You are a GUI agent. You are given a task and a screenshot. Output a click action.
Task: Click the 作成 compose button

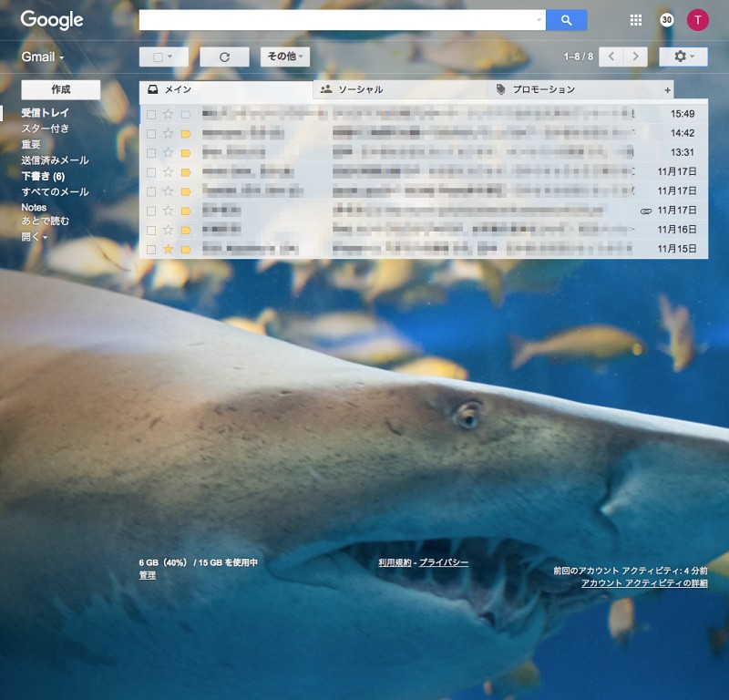tap(61, 89)
